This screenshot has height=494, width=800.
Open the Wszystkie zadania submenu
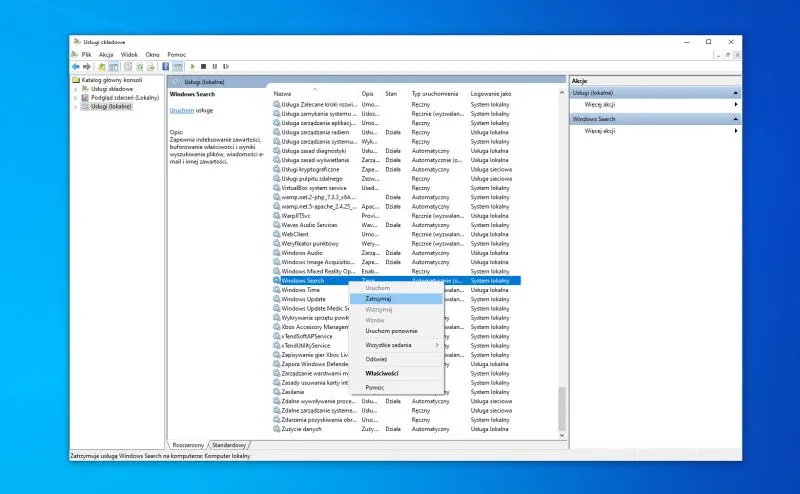(396, 345)
